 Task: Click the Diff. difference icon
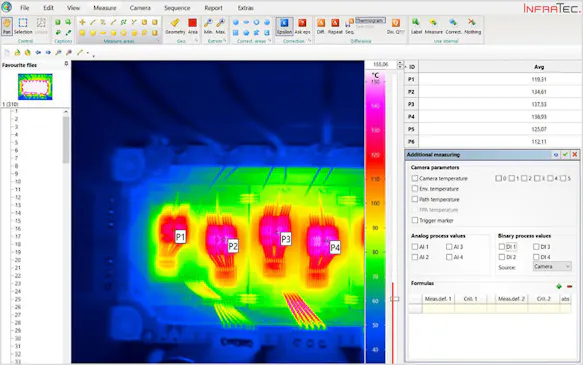[321, 26]
